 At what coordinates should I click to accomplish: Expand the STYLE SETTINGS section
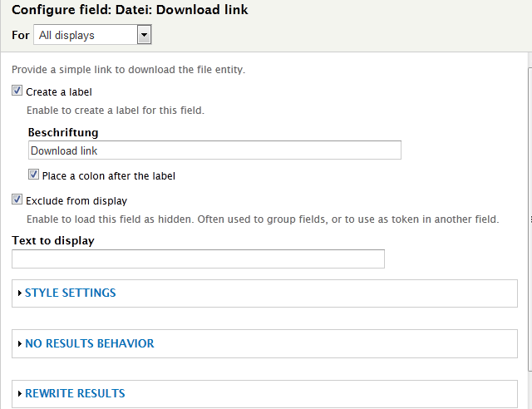point(71,293)
